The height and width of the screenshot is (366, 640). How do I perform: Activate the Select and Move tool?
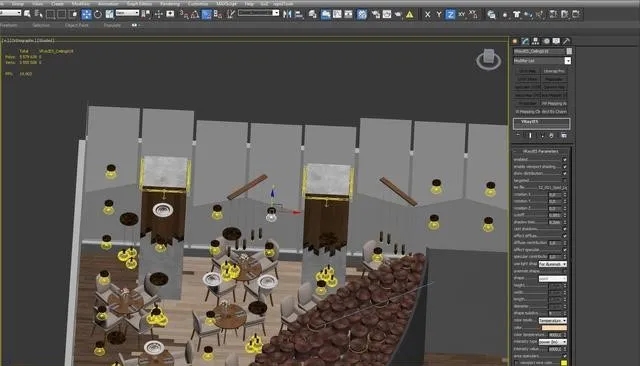pyautogui.click(x=87, y=14)
